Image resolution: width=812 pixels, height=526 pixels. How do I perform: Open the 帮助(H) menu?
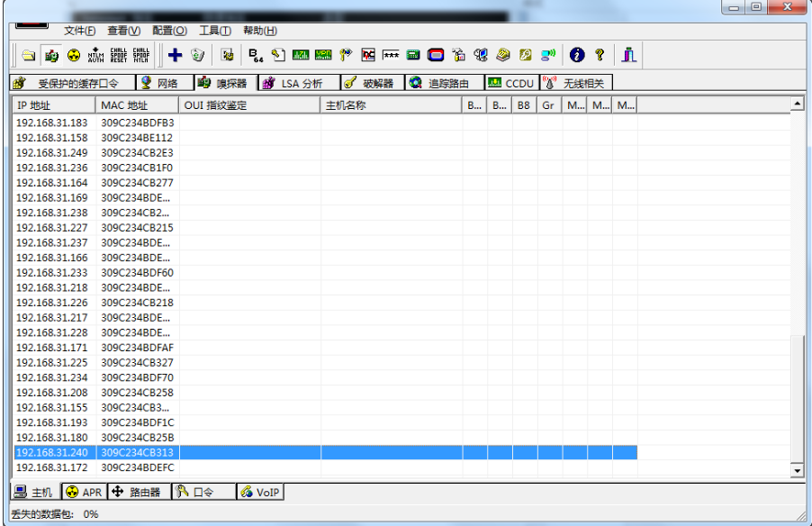tap(260, 31)
